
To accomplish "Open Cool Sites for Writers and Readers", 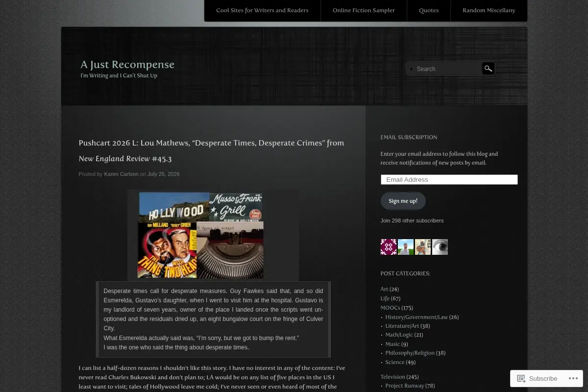I will tap(262, 10).
